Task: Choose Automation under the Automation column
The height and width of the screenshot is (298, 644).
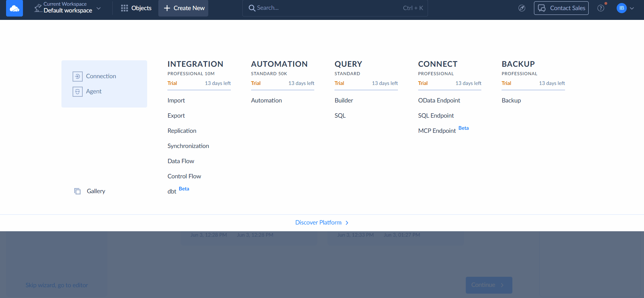Action: click(266, 100)
